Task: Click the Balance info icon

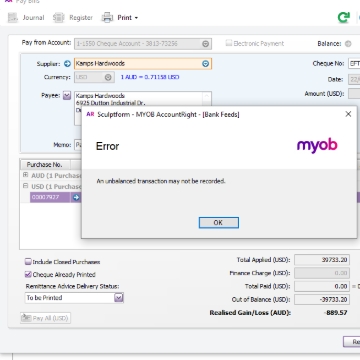Action: [348, 44]
